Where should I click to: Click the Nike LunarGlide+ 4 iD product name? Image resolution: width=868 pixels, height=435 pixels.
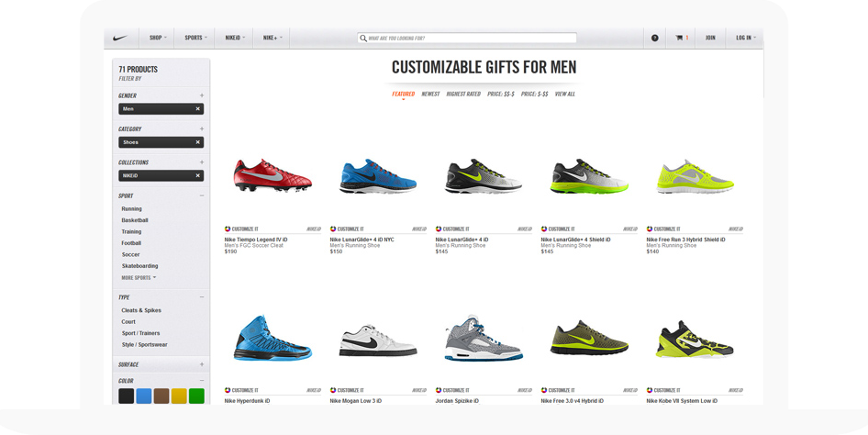(x=462, y=240)
